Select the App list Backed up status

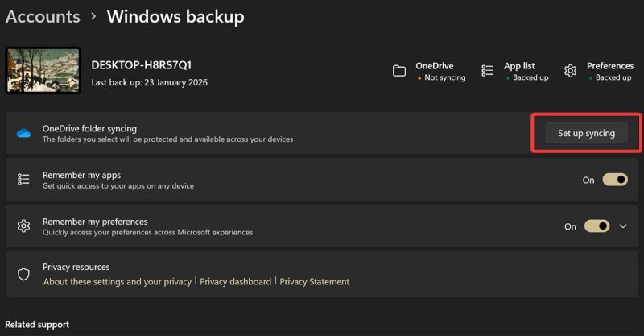tap(529, 78)
